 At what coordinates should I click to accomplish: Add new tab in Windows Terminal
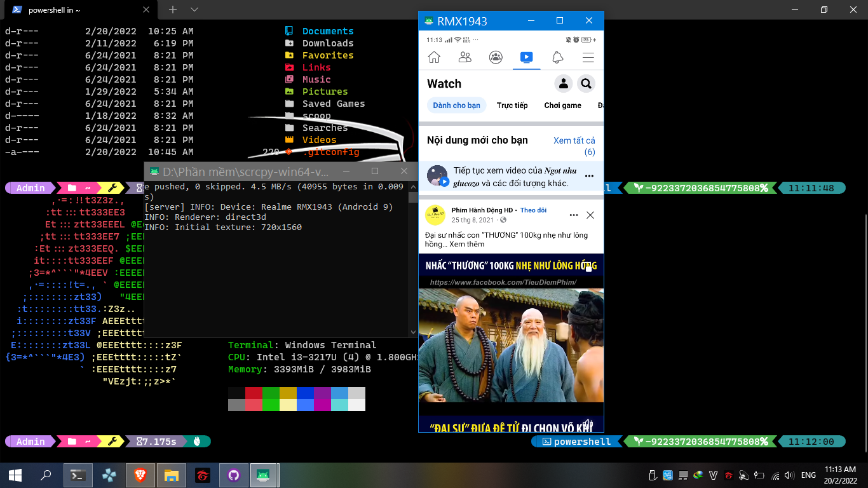coord(173,10)
